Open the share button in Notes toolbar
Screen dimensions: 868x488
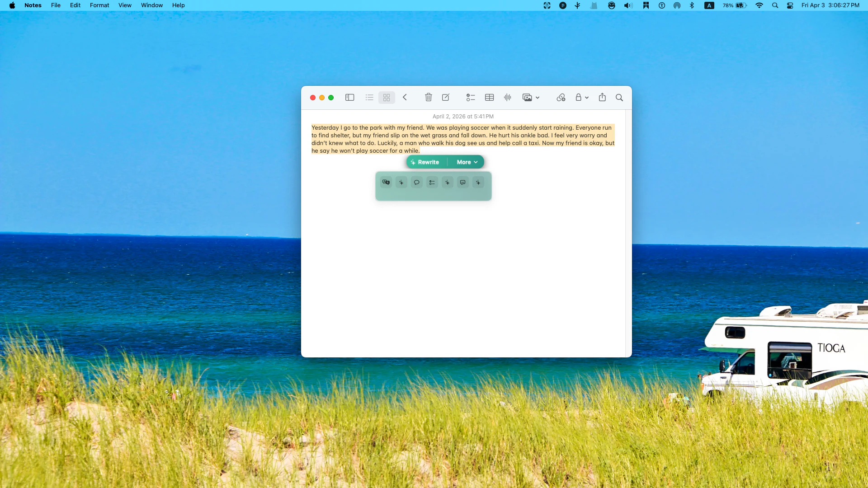[x=602, y=98]
